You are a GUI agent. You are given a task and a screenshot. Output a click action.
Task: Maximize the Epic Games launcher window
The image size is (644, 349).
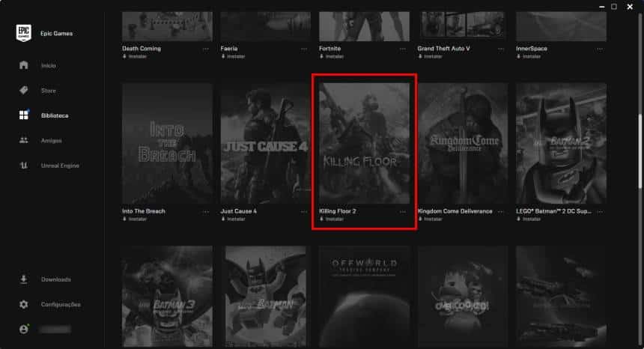click(614, 7)
